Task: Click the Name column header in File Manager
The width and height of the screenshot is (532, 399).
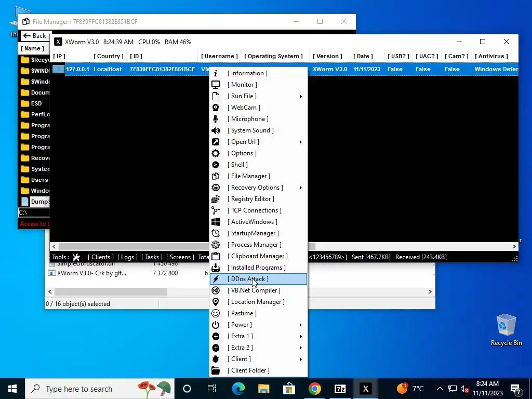Action: tap(33, 48)
